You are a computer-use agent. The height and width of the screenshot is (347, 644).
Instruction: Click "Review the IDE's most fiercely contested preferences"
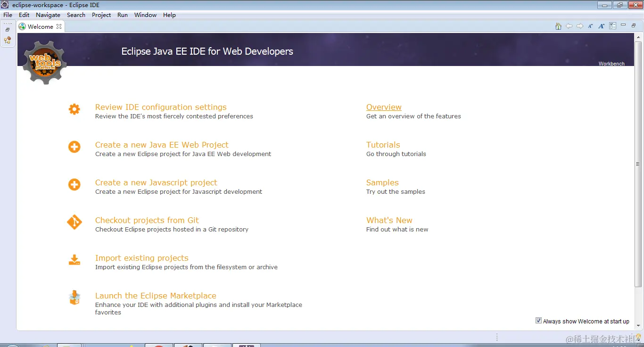point(174,116)
